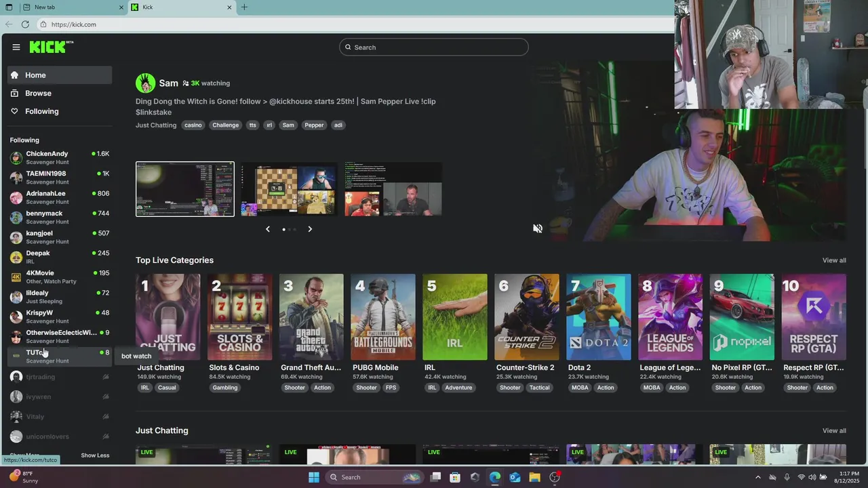Open the hamburger sidebar menu

16,47
